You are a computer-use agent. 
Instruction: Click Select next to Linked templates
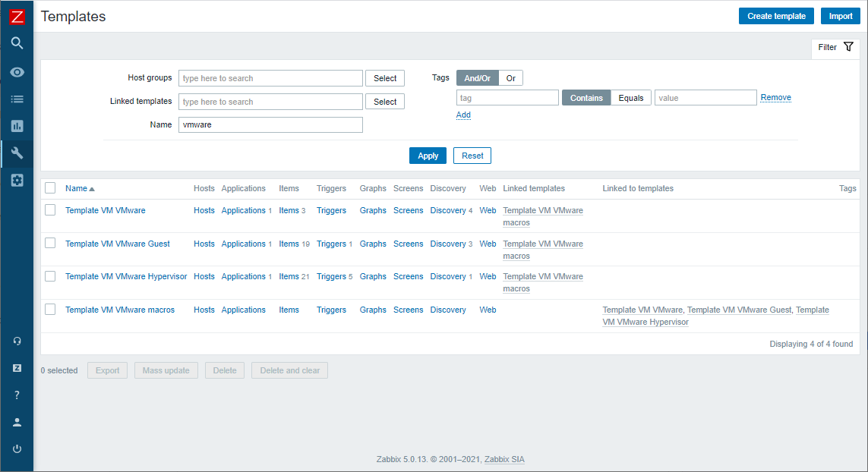click(385, 102)
